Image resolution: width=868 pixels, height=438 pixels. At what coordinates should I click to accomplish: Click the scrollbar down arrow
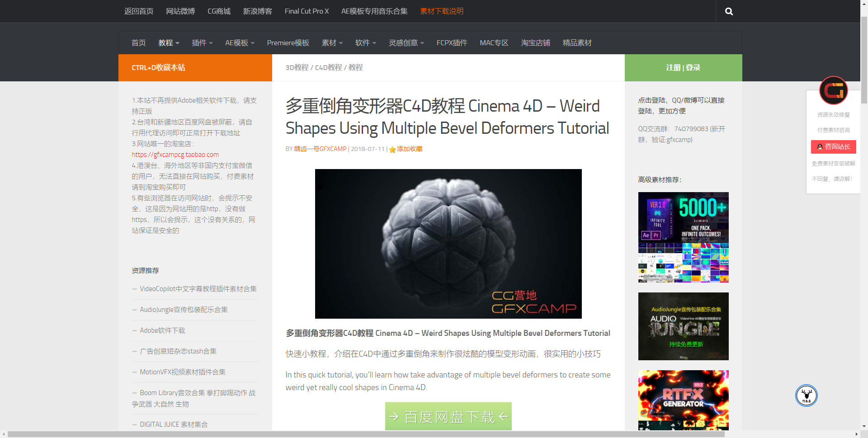coord(864,426)
